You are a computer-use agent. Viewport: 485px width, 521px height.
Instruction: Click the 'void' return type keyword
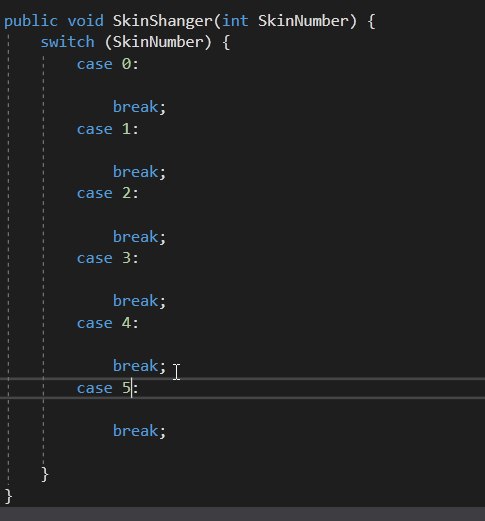85,21
